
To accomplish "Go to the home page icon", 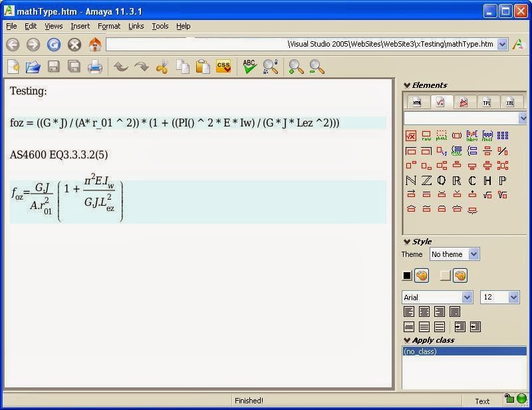I will click(x=95, y=45).
